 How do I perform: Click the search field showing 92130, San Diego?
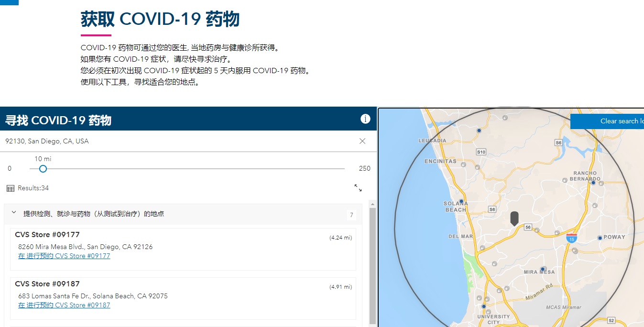[x=143, y=141]
